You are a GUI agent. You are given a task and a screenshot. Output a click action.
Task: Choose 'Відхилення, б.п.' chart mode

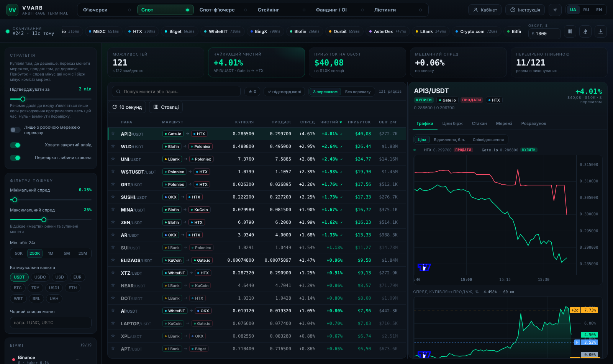coord(449,139)
